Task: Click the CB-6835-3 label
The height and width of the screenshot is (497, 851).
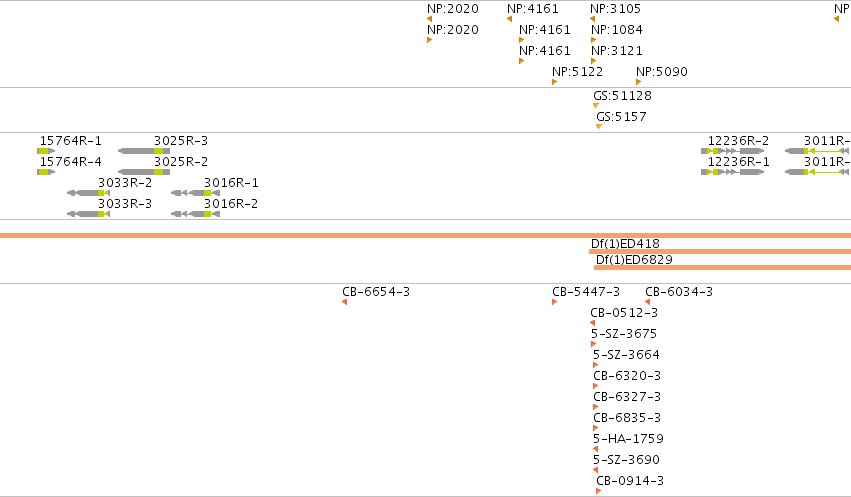Action: 627,418
